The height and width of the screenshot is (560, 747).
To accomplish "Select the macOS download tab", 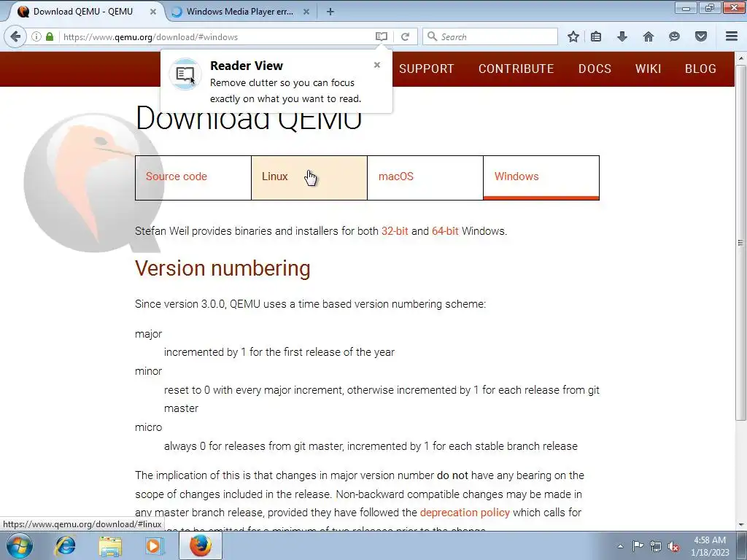I will [425, 178].
